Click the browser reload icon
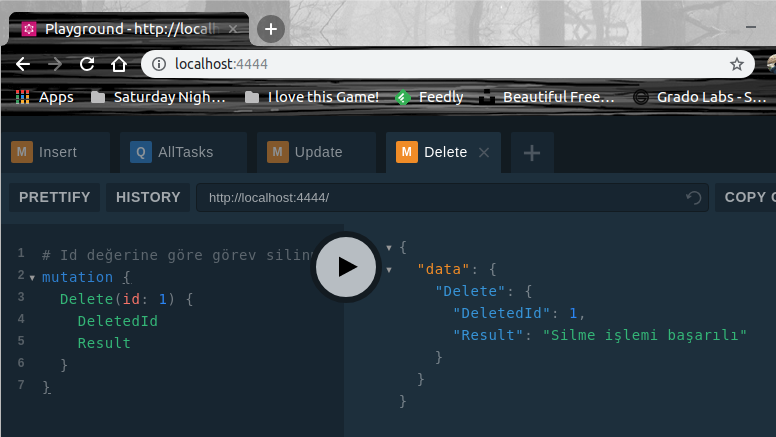 point(87,64)
